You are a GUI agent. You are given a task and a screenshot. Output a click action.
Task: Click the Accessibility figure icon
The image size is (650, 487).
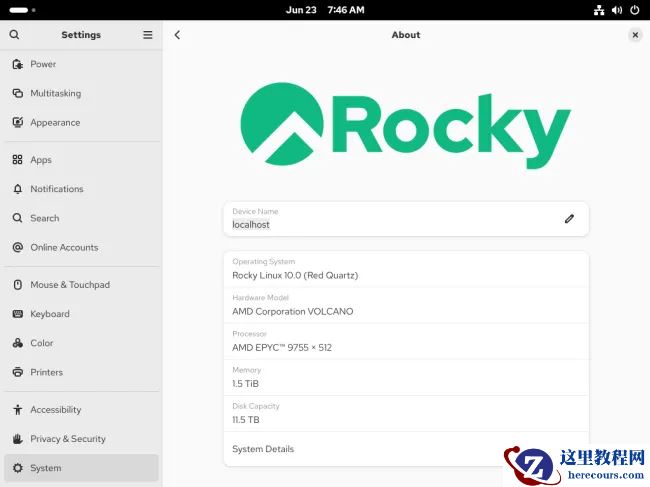click(x=17, y=409)
